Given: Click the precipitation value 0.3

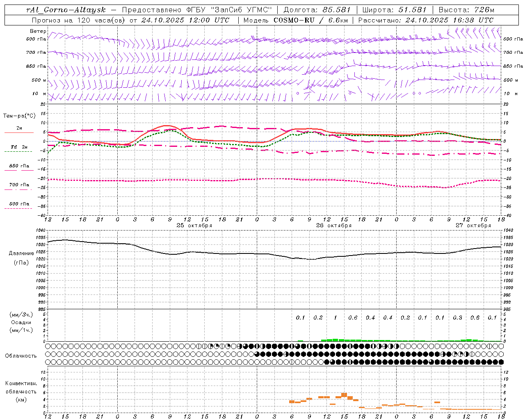Looking at the screenshot, I should [x=457, y=317].
